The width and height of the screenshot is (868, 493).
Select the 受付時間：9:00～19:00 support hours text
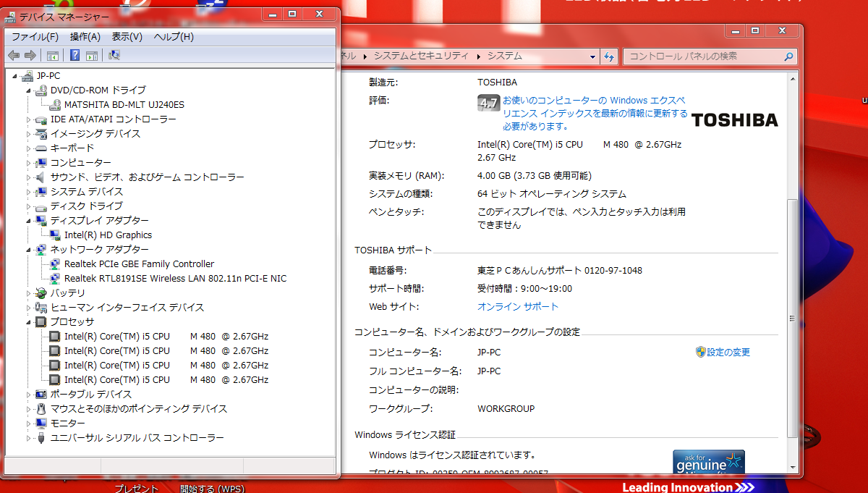click(524, 289)
